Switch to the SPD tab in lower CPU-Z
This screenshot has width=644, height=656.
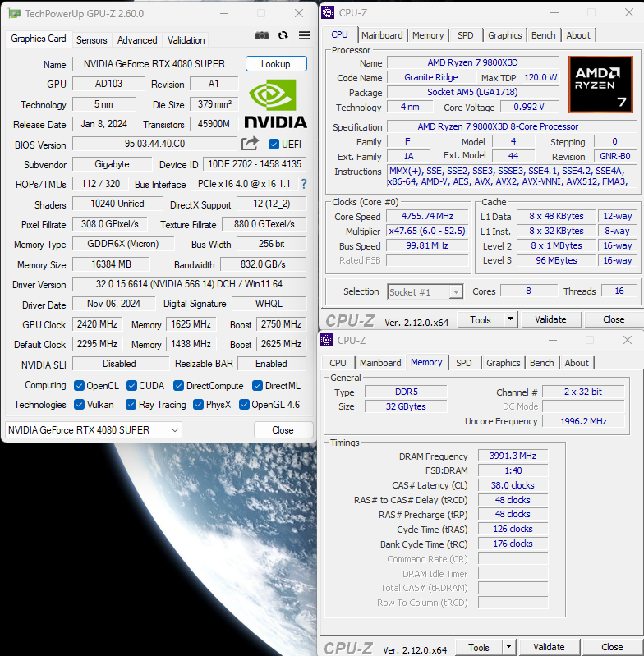point(464,363)
